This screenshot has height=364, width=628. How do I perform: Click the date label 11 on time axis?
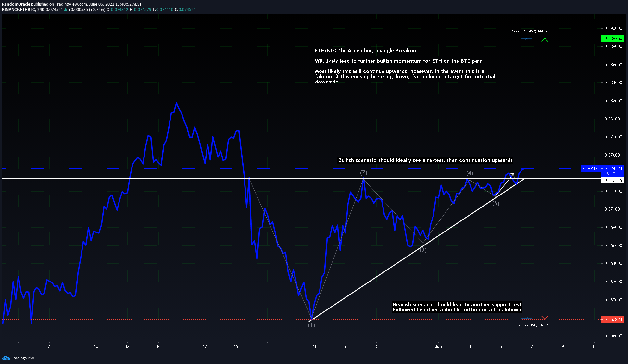pyautogui.click(x=594, y=346)
